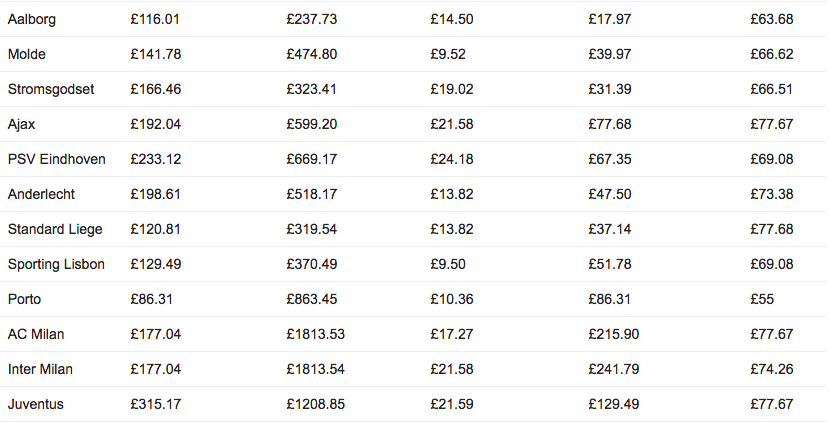Click the Porto £55 value
The image size is (831, 423).
tap(762, 299)
